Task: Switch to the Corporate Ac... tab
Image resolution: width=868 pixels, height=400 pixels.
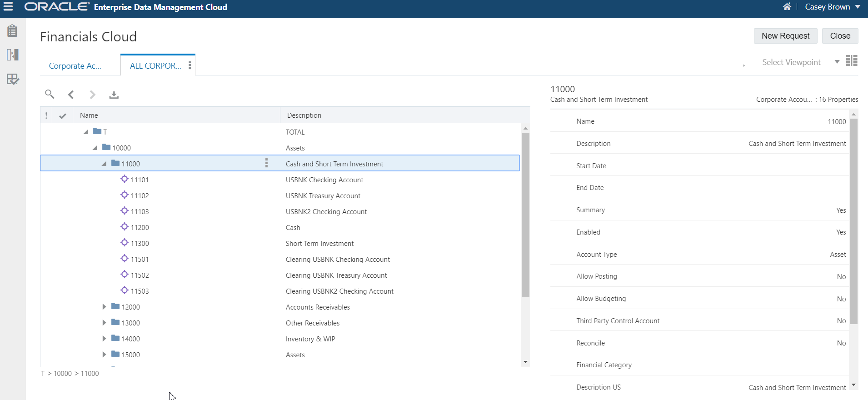Action: 75,66
